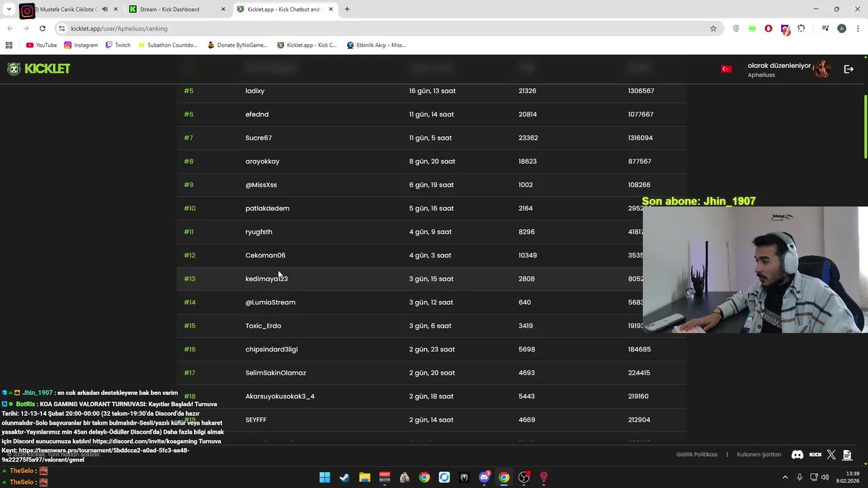This screenshot has height=488, width=868.
Task: Select user Sucre67 in the ranking
Action: [258, 138]
